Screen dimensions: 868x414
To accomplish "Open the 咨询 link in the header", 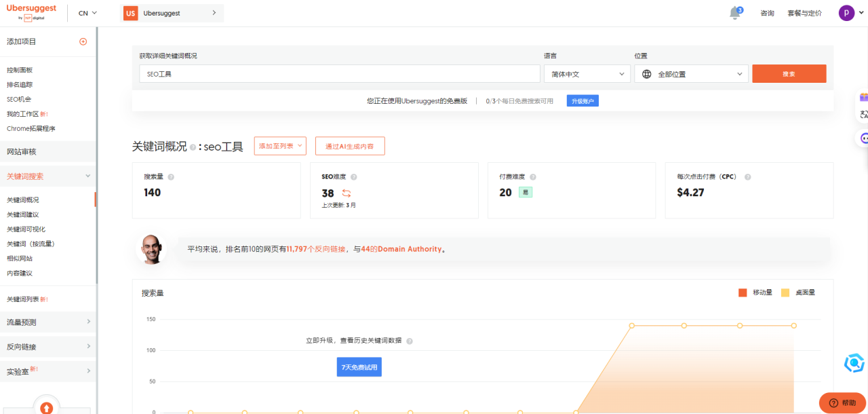I will point(768,13).
